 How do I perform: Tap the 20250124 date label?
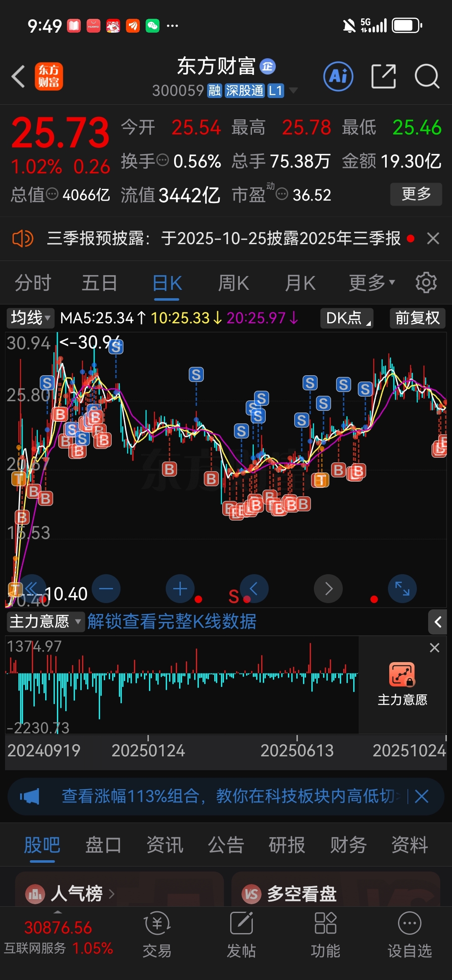coord(148,750)
